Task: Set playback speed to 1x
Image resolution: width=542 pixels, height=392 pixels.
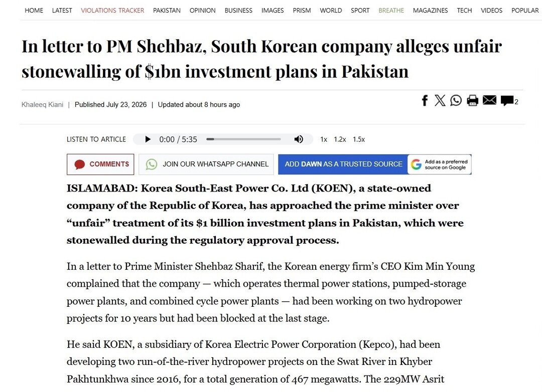Action: tap(324, 139)
